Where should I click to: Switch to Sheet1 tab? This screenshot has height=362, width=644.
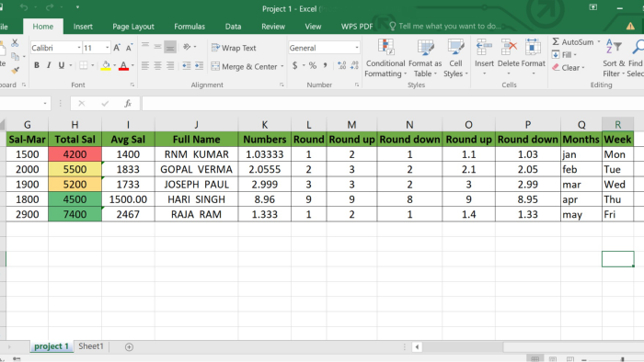[91, 346]
